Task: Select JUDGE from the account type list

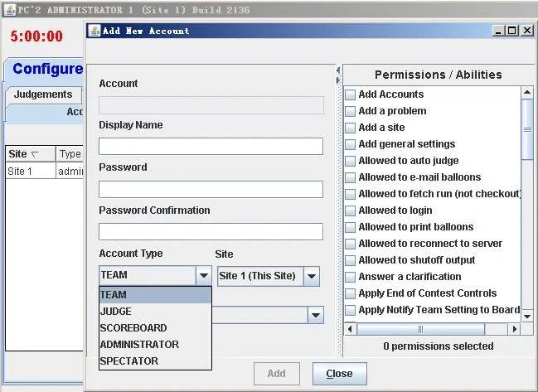Action: [116, 312]
